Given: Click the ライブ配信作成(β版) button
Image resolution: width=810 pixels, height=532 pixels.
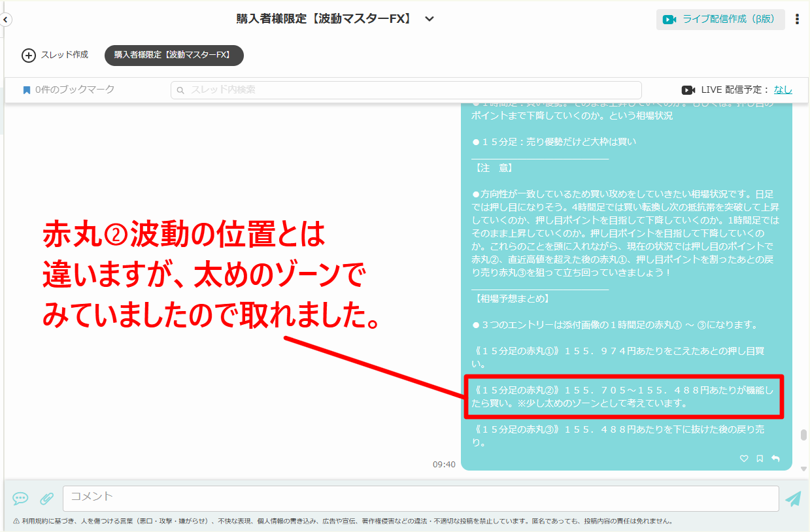Looking at the screenshot, I should (720, 20).
